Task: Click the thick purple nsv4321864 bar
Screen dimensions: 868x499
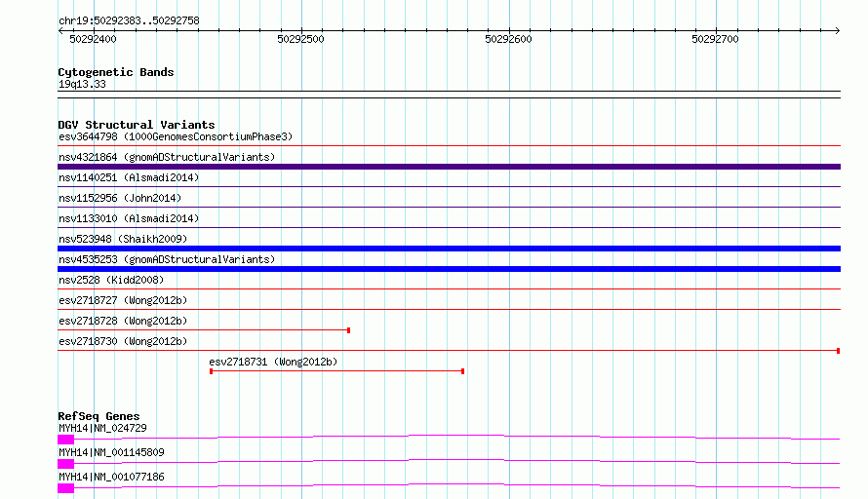Action: [x=449, y=167]
